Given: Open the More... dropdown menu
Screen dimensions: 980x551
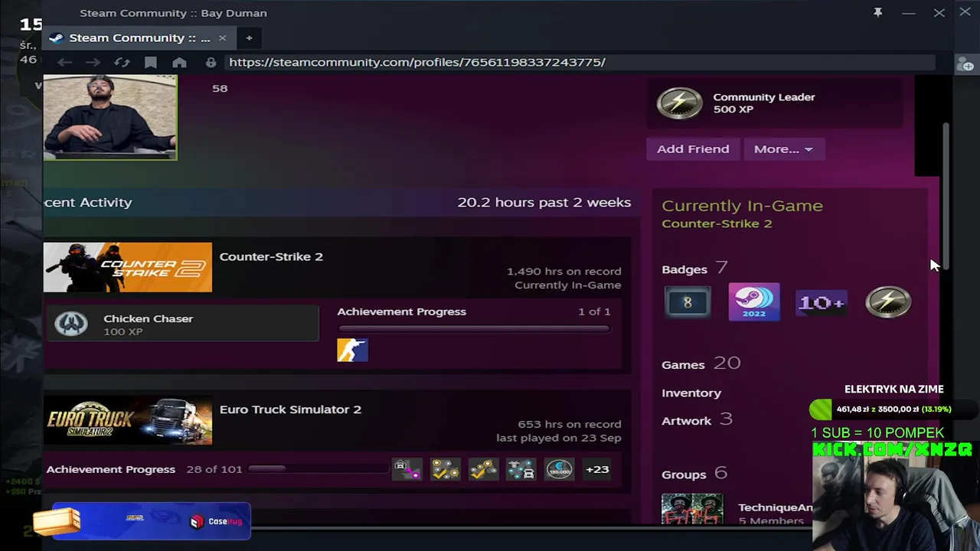Looking at the screenshot, I should coord(783,148).
